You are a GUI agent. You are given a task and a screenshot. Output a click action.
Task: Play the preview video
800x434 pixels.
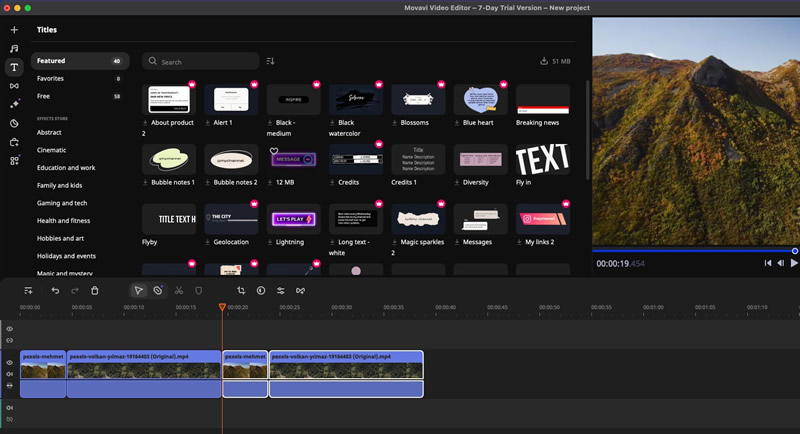[x=794, y=263]
